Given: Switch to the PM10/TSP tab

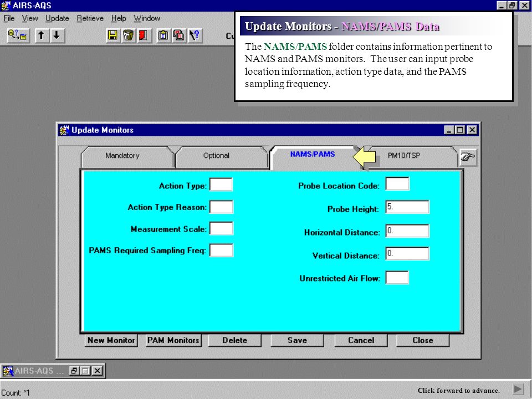Looking at the screenshot, I should pyautogui.click(x=404, y=156).
